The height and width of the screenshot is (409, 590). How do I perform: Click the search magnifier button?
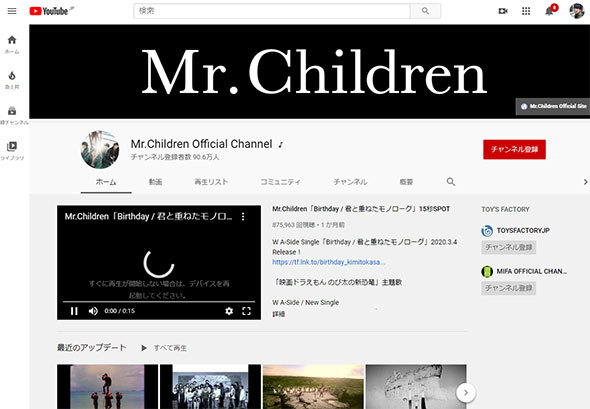coord(425,11)
